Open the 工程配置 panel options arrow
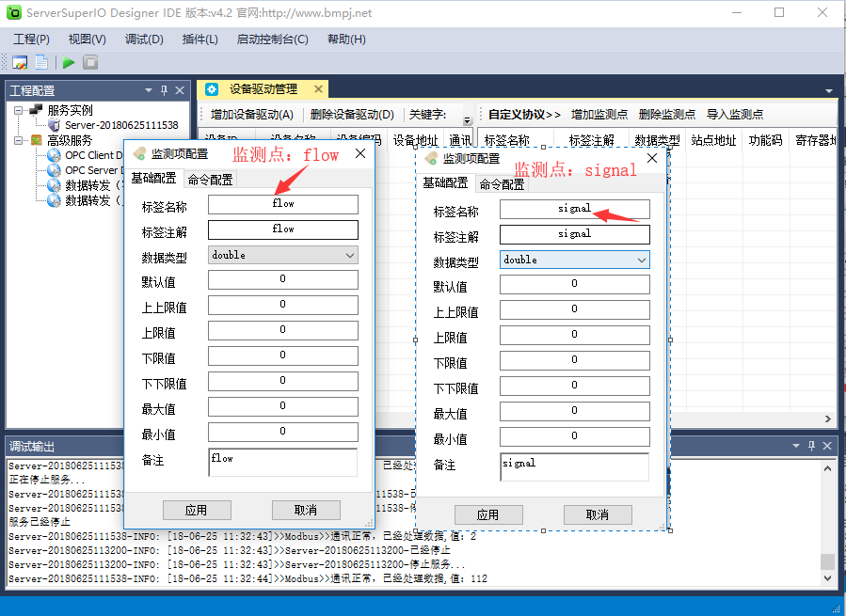The height and width of the screenshot is (616, 846). pyautogui.click(x=149, y=90)
